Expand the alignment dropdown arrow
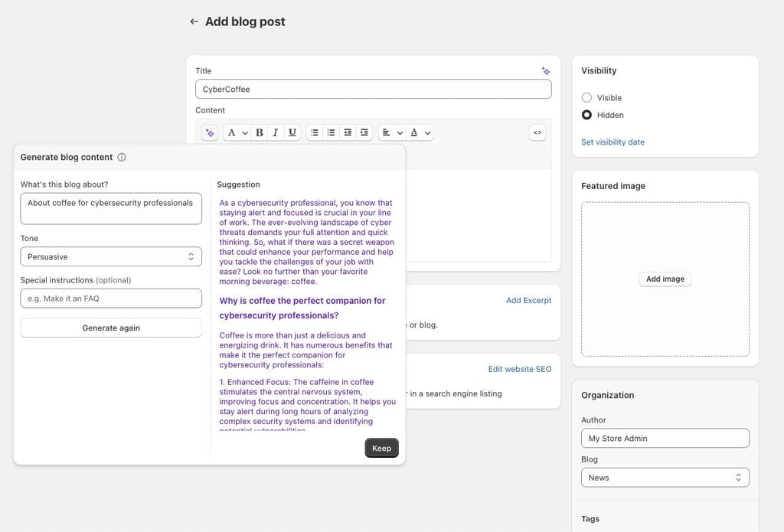The width and height of the screenshot is (784, 532). [x=400, y=133]
